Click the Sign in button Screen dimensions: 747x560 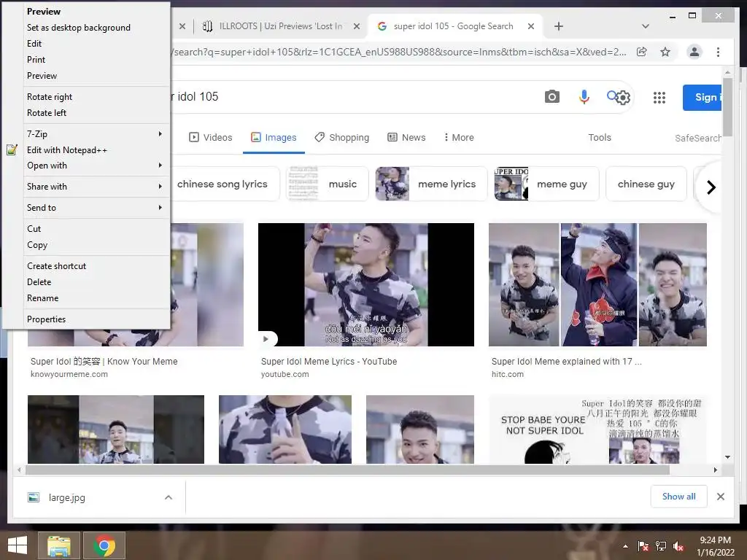[x=703, y=98]
